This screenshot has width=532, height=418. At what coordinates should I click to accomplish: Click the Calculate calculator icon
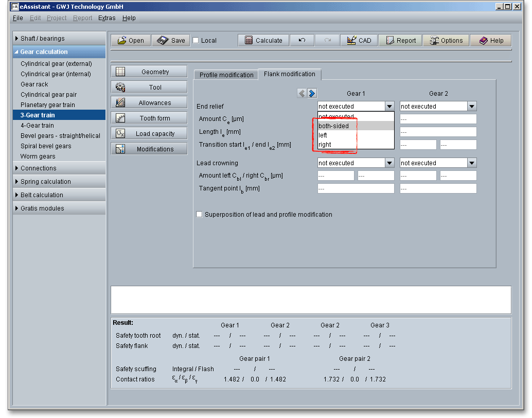[x=249, y=41]
